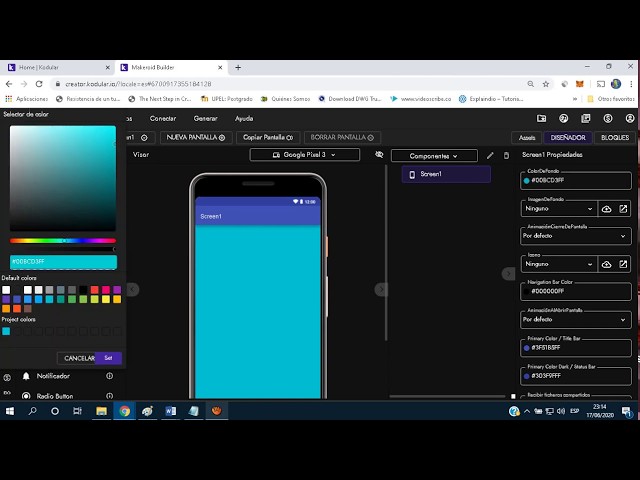The width and height of the screenshot is (640, 480).
Task: Click the saturation gradient area in color picker
Action: 63,178
